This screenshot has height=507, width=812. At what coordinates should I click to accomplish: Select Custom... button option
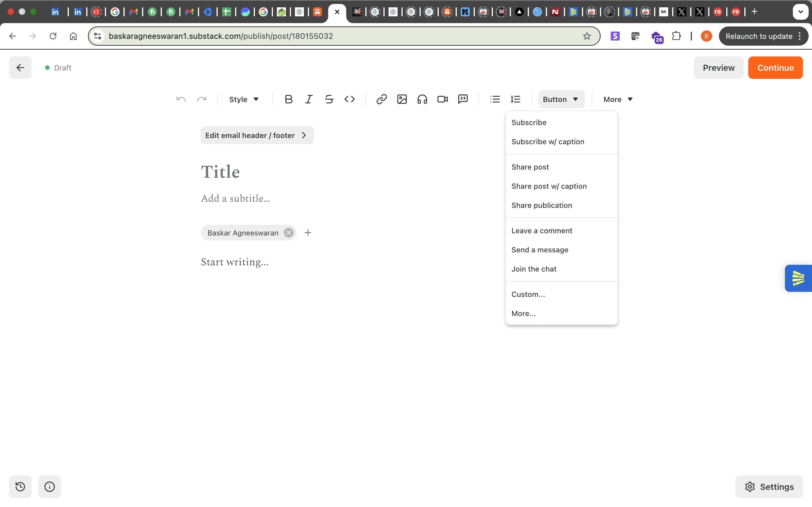point(528,294)
